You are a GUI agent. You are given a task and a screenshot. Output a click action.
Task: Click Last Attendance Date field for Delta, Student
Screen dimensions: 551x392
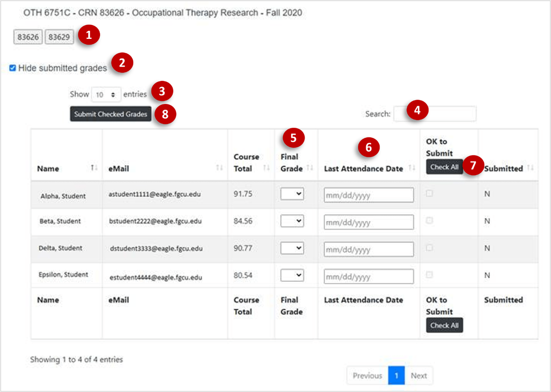click(369, 249)
